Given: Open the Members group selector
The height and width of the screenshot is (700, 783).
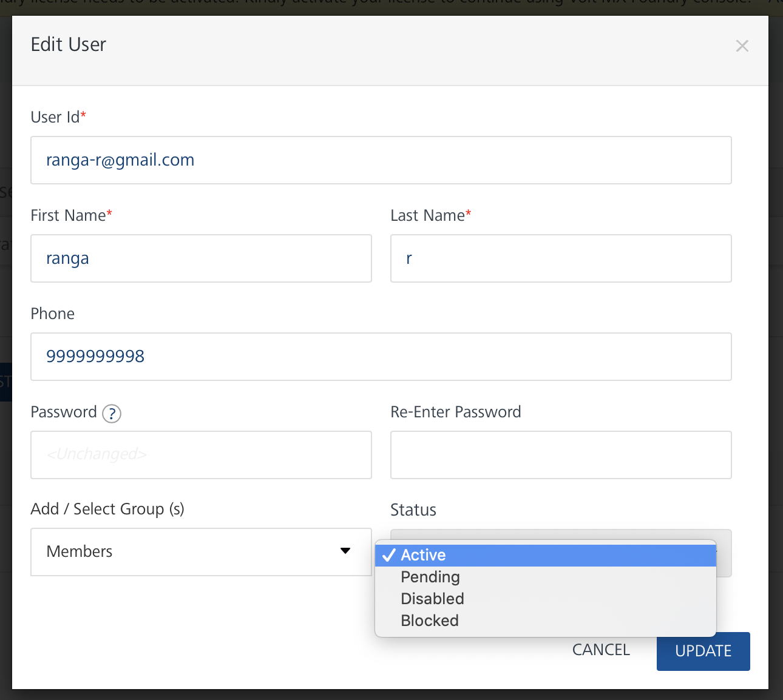Looking at the screenshot, I should [200, 551].
